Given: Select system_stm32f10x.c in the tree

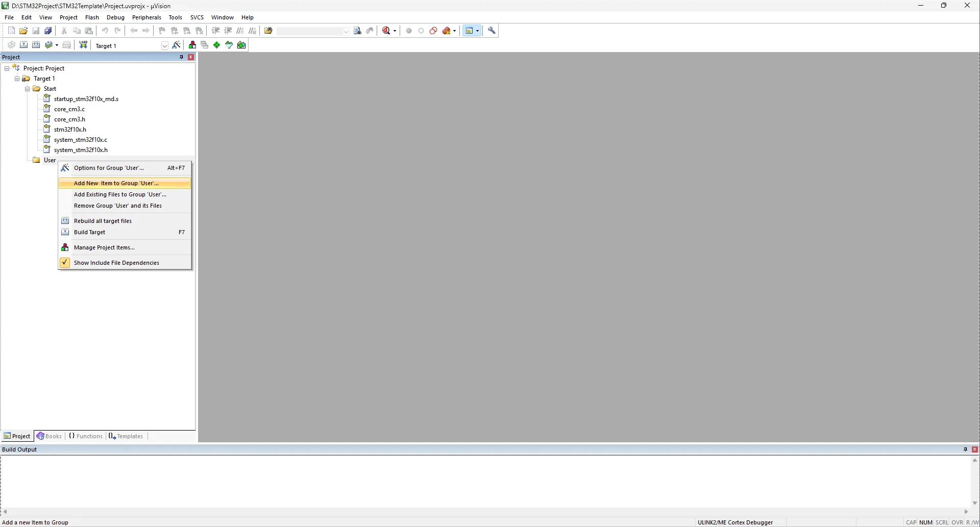Looking at the screenshot, I should coord(81,140).
